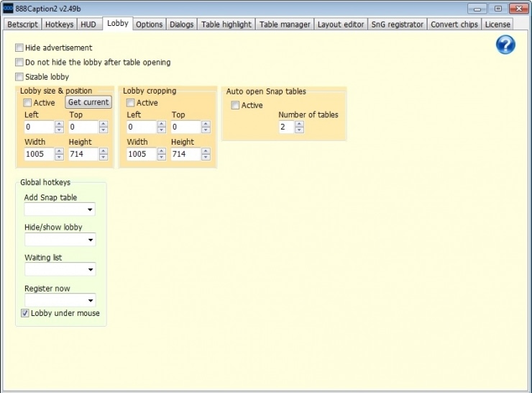
Task: Increase Width value in Lobby size & position
Action: (60, 151)
